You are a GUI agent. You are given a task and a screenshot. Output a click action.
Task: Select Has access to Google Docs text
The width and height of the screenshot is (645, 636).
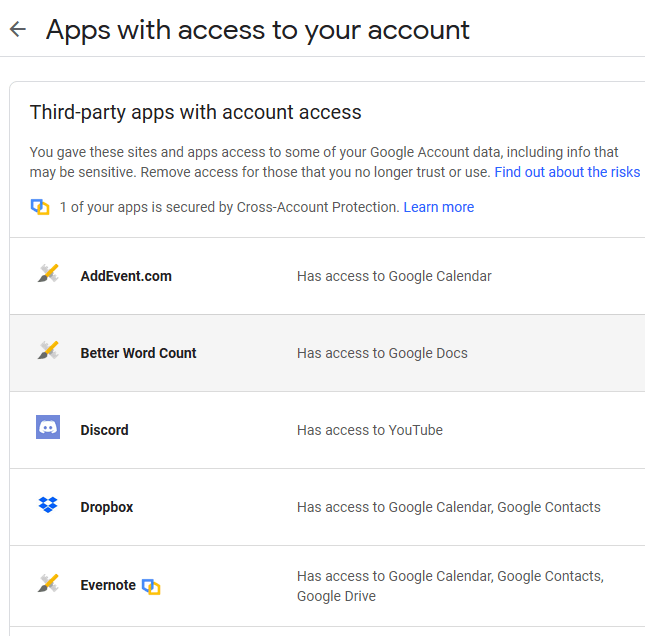pos(382,353)
